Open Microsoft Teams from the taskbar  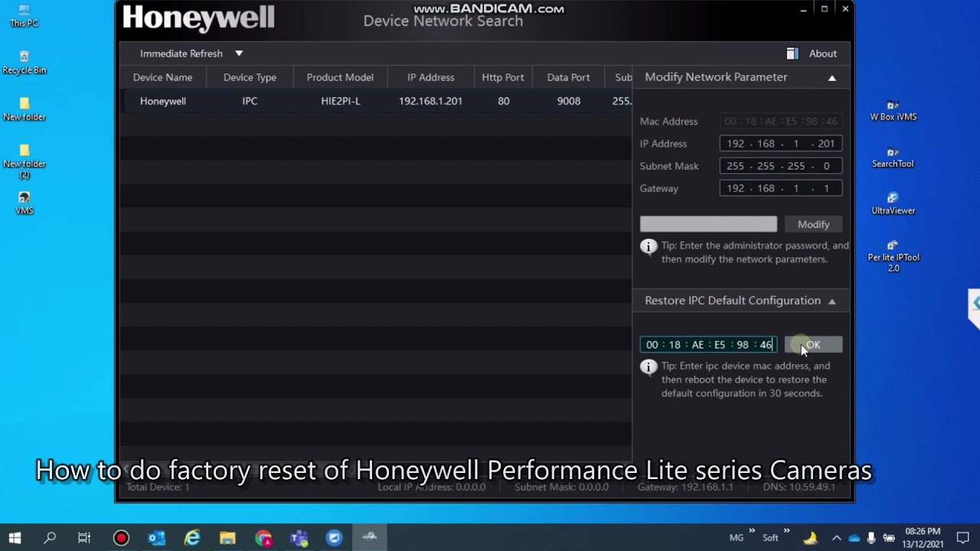click(x=299, y=538)
